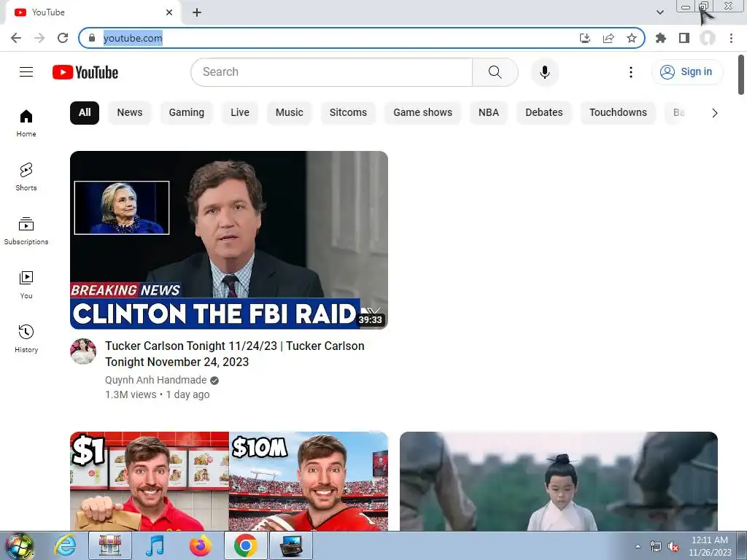
Task: Open Tucker Carlson Tonight video title
Action: point(234,354)
